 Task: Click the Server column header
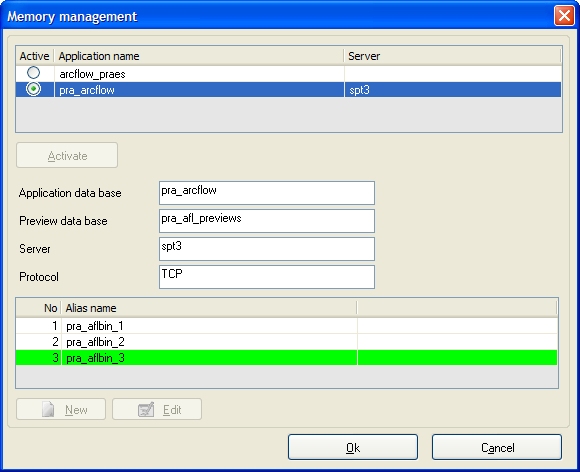tap(452, 56)
